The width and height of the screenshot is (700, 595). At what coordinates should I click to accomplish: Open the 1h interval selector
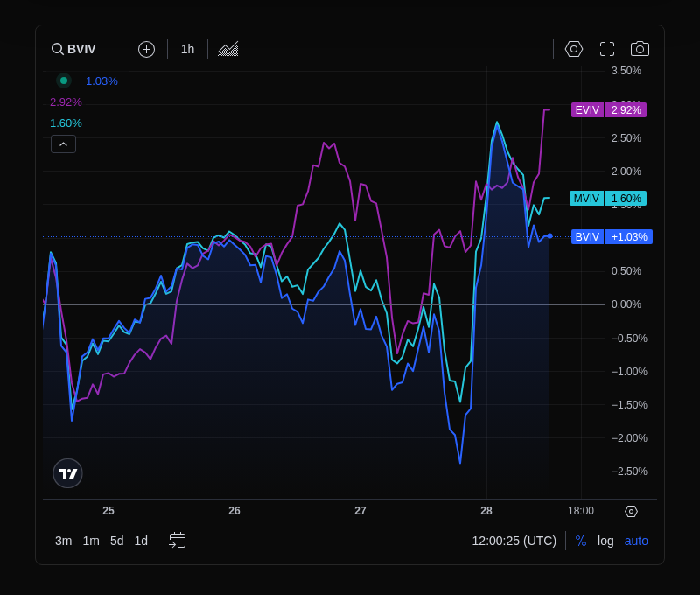coord(187,49)
